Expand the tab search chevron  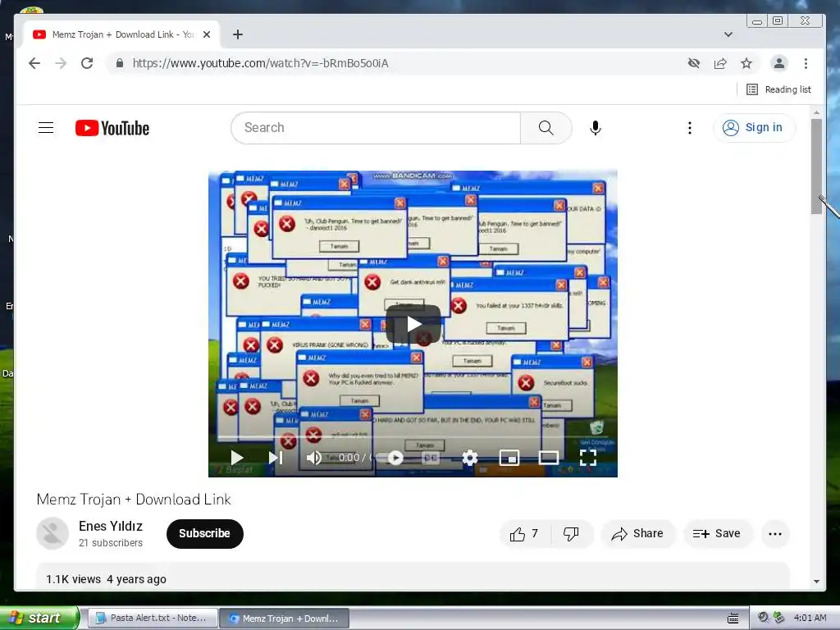click(728, 34)
